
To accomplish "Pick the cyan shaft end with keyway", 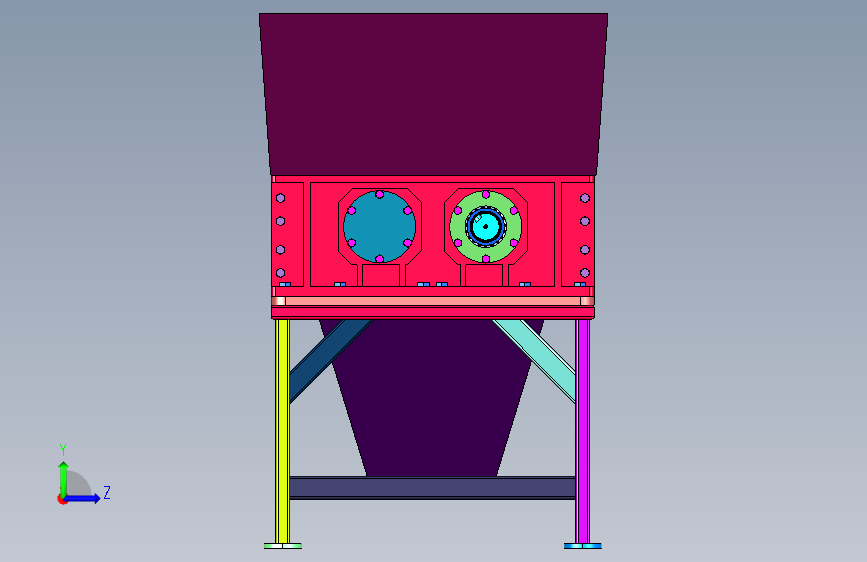I will tap(485, 226).
